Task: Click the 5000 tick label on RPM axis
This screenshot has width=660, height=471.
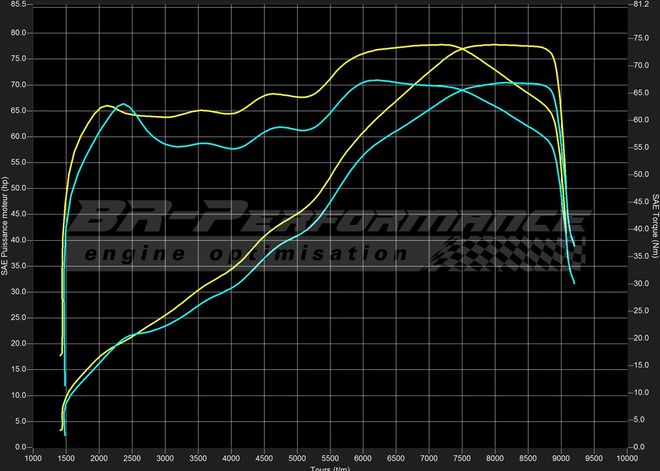Action: 297,457
